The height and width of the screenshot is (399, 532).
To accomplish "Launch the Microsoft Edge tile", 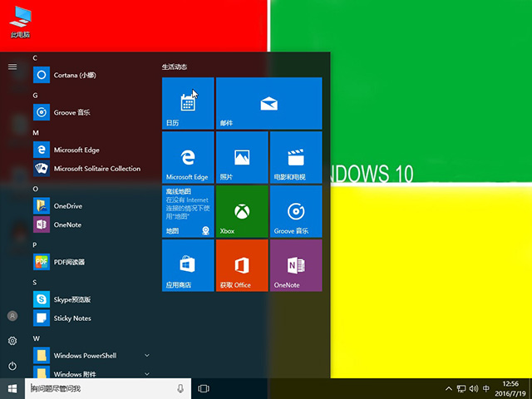I will [x=188, y=157].
